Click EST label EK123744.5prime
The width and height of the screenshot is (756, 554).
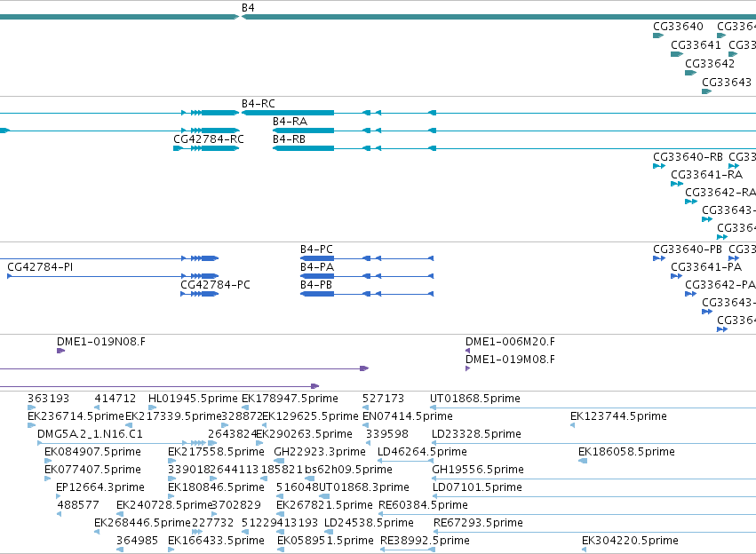click(x=618, y=416)
